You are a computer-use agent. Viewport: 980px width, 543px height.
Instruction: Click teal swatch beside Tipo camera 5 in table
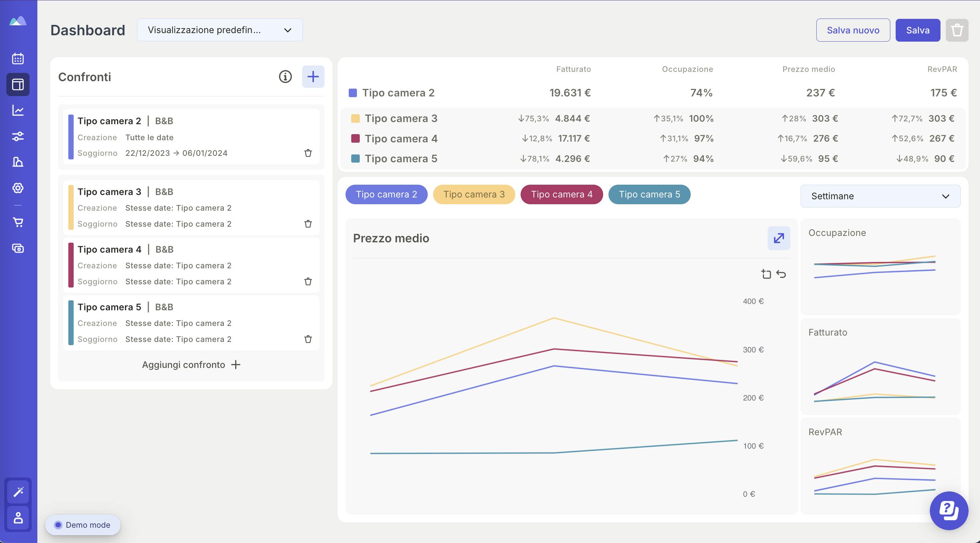(x=355, y=159)
